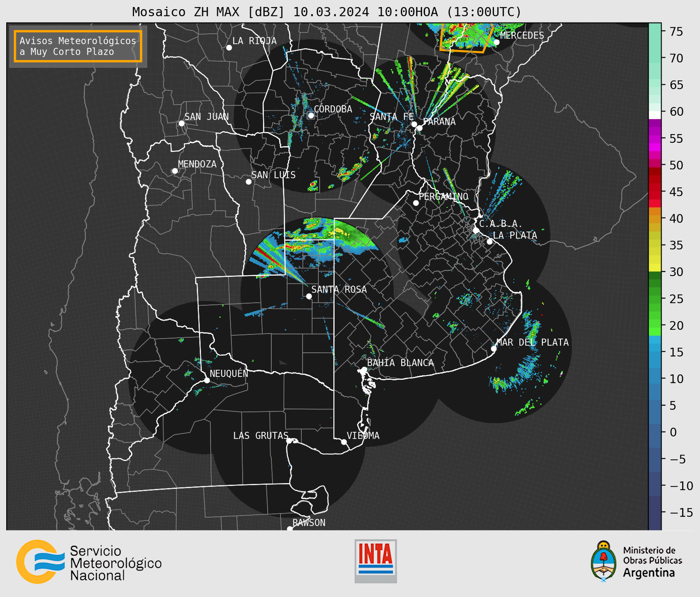Click the red 45 dBZ swatch on scale

[655, 192]
